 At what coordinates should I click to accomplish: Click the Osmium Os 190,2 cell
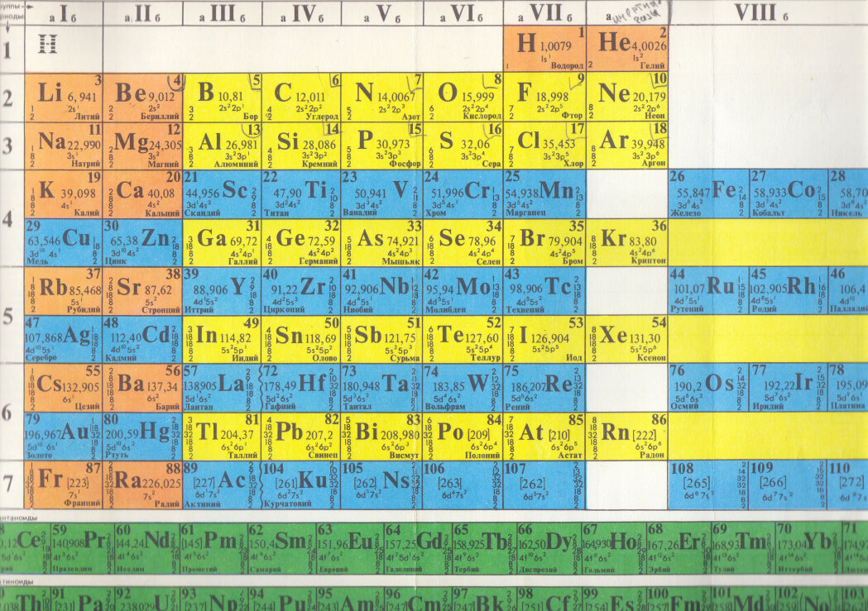point(708,388)
